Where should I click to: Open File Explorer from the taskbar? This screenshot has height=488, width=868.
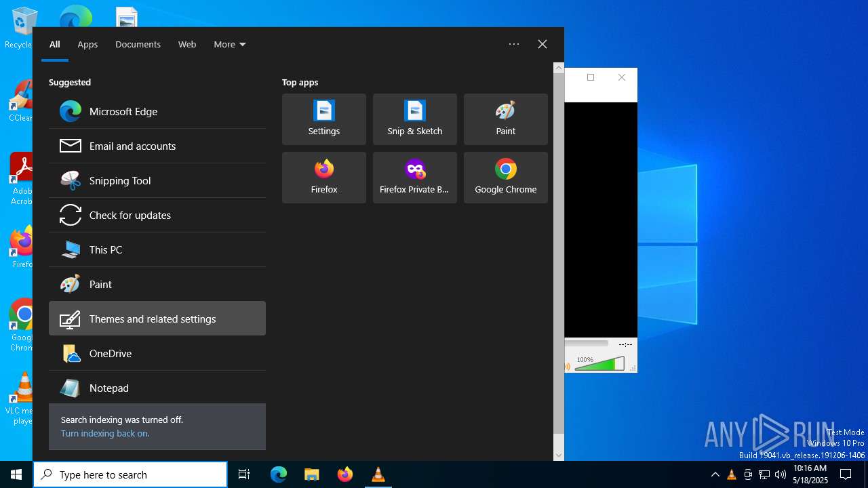point(312,474)
